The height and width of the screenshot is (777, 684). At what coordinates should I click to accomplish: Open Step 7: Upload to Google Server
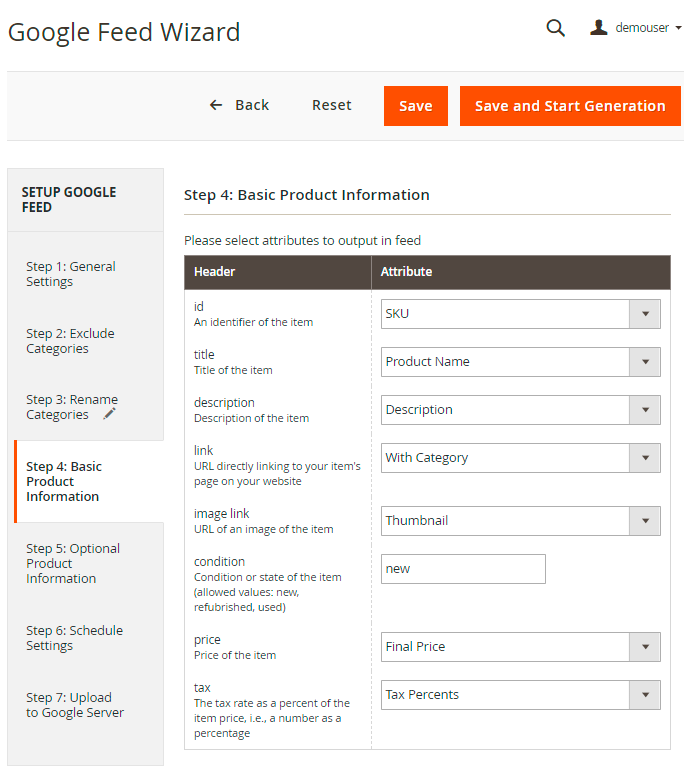click(x=75, y=705)
